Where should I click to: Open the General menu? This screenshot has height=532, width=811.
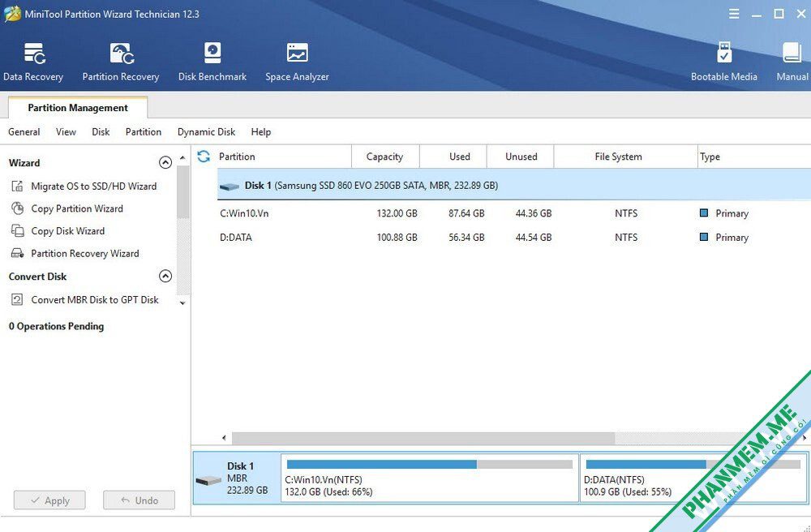(x=24, y=132)
